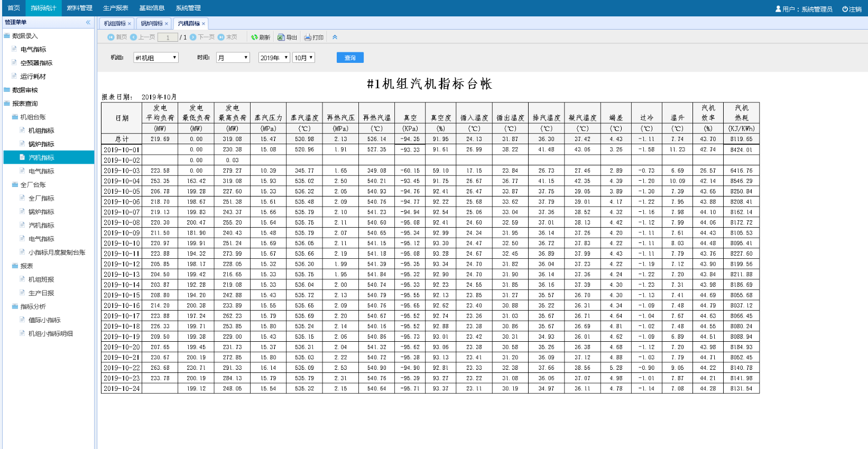
Task: Export the report with 导出
Action: [x=288, y=37]
